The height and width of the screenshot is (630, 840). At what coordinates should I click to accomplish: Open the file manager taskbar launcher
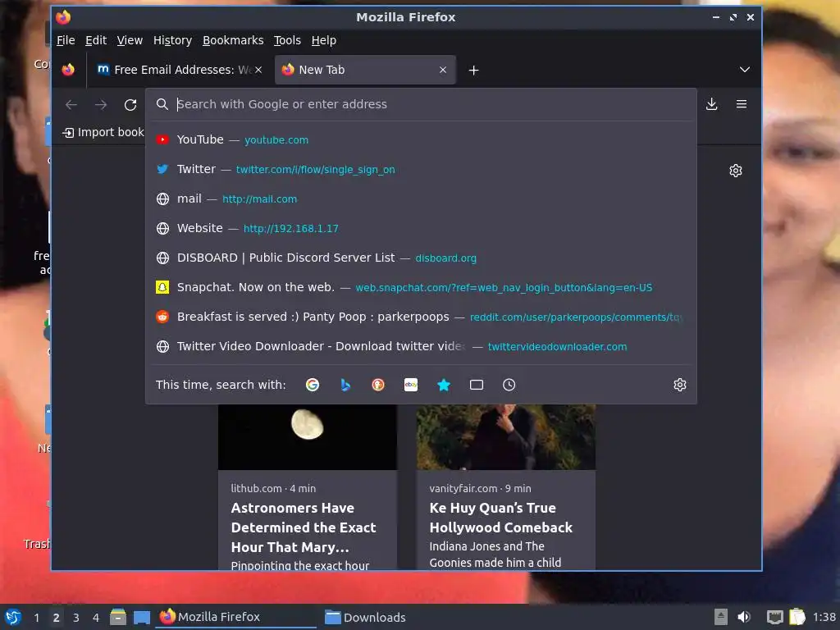(x=118, y=617)
